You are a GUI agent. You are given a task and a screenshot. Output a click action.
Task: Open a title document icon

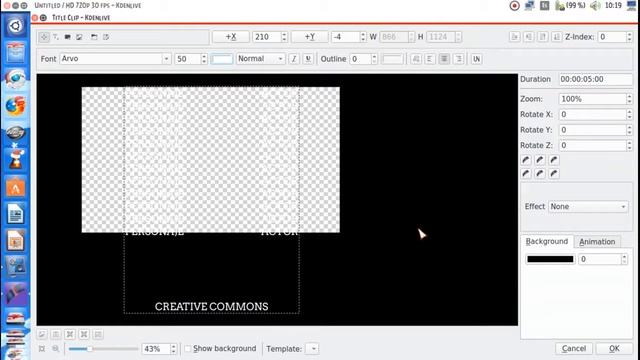click(94, 37)
